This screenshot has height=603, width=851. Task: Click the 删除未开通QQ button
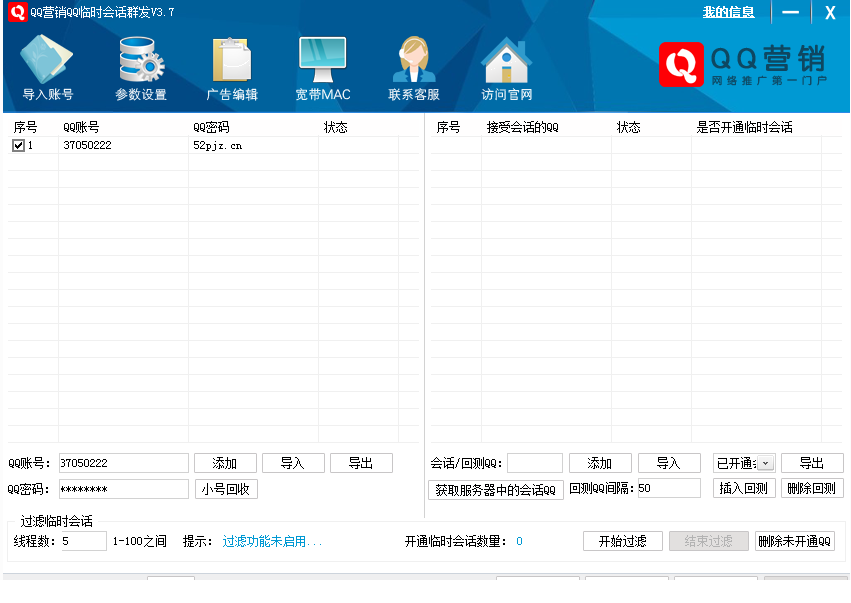795,541
